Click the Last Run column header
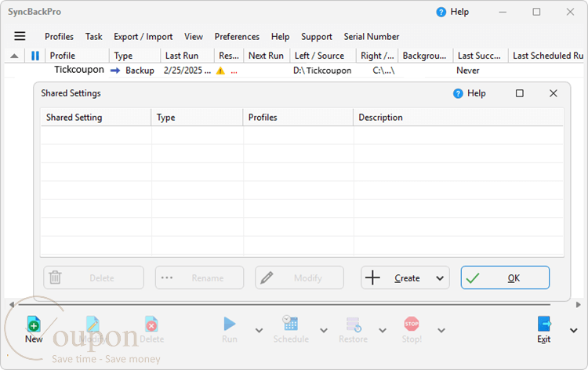Viewport: 588px width, 370px height. 187,56
